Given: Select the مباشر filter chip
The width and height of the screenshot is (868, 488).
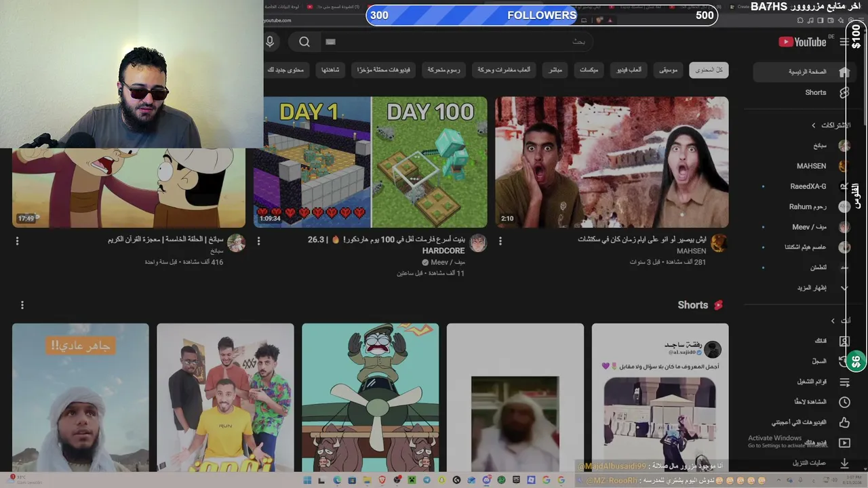Looking at the screenshot, I should (x=555, y=70).
